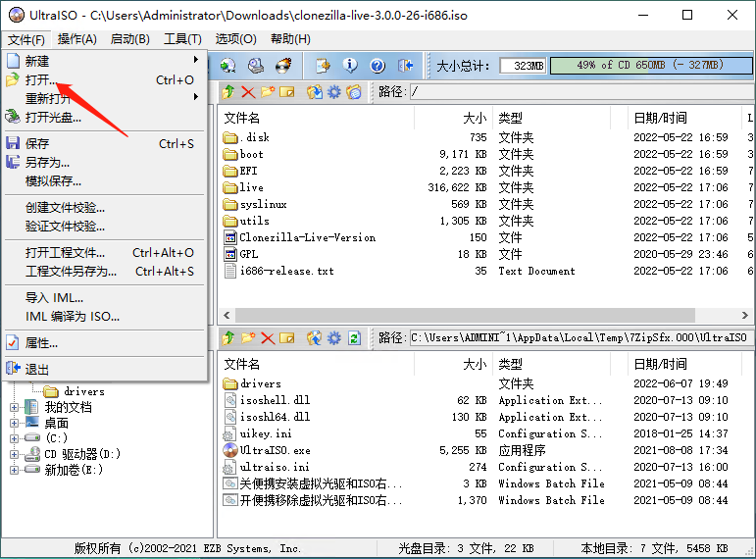Sort ISO list by 类型 column header
Image resolution: width=756 pixels, height=559 pixels.
click(551, 118)
